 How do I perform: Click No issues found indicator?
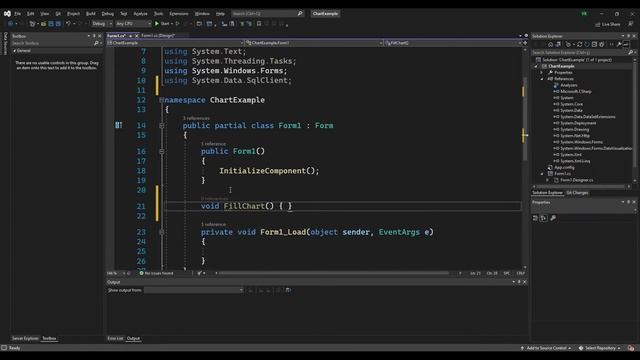156,273
